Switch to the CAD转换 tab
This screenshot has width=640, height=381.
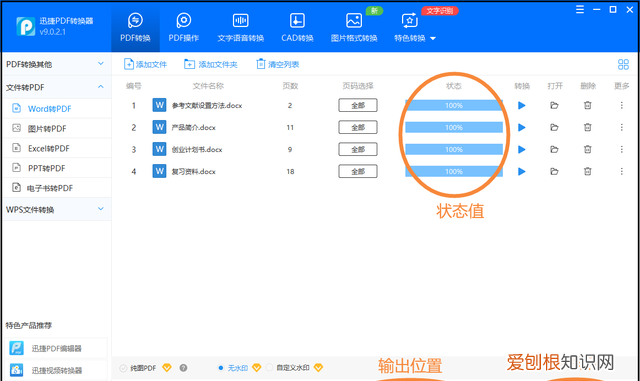point(297,27)
